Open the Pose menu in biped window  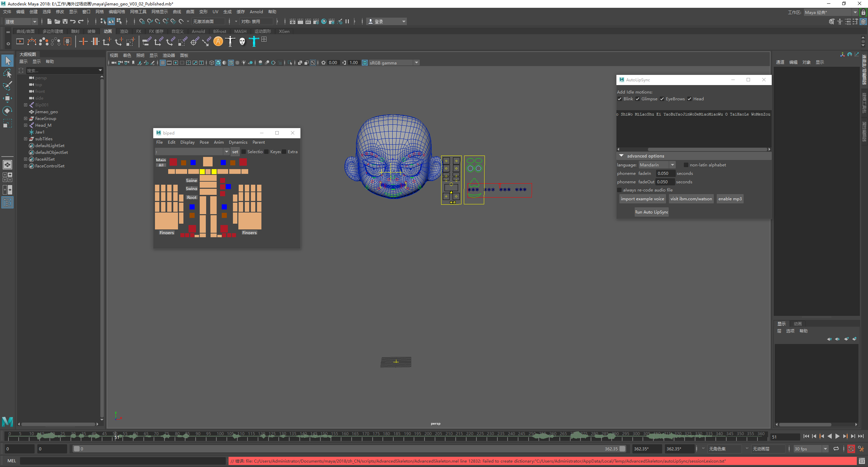click(x=204, y=142)
